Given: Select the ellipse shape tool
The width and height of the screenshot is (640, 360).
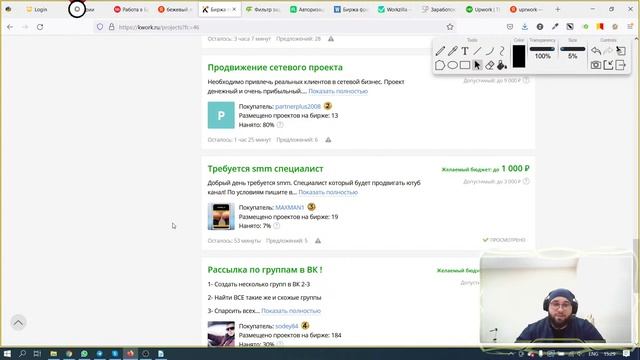Looking at the screenshot, I should click(452, 65).
